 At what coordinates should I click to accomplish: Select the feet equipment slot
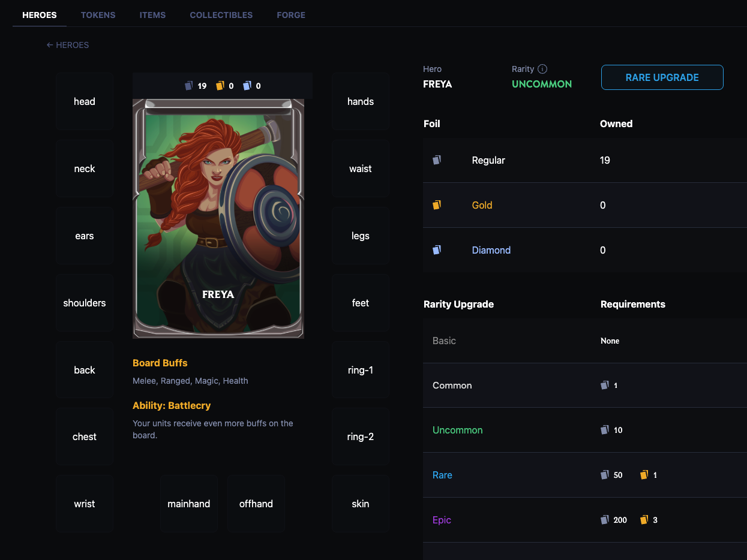(361, 303)
